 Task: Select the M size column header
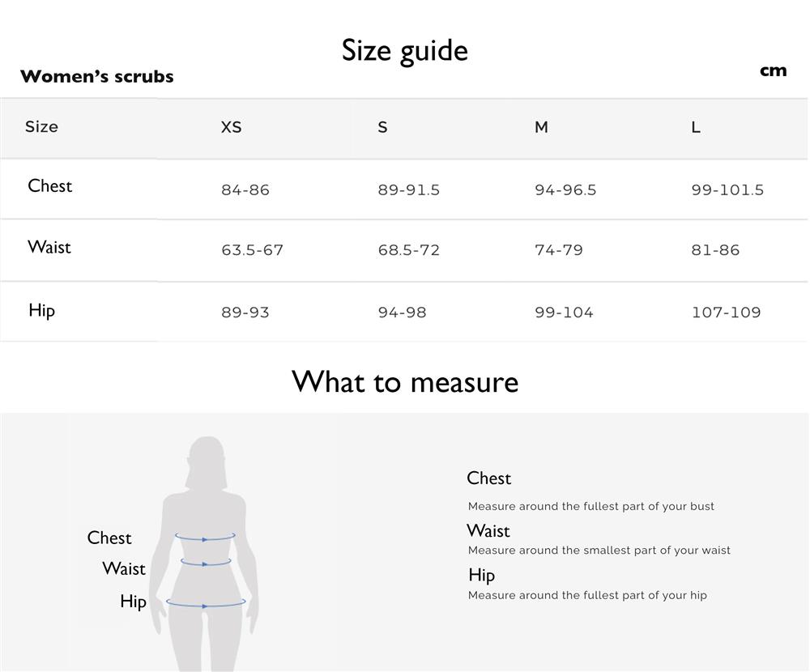click(541, 127)
